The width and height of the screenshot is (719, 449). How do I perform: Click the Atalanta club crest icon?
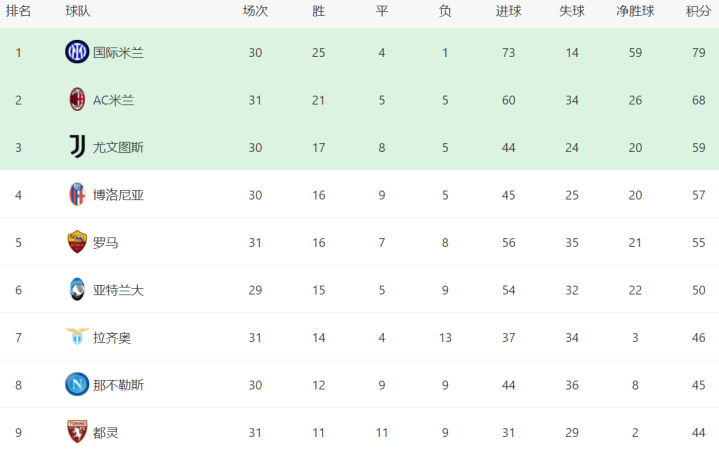coord(77,290)
